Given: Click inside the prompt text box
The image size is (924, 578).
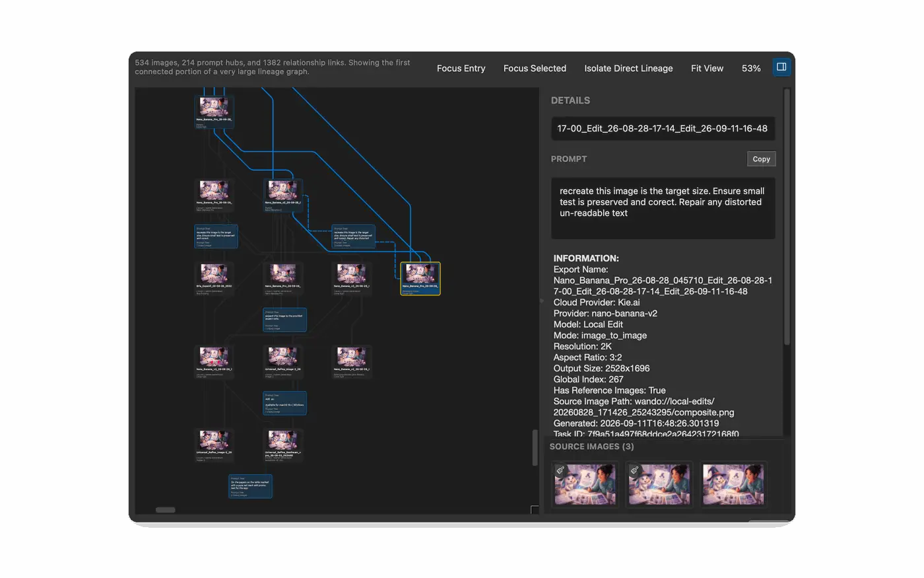Looking at the screenshot, I should [663, 208].
